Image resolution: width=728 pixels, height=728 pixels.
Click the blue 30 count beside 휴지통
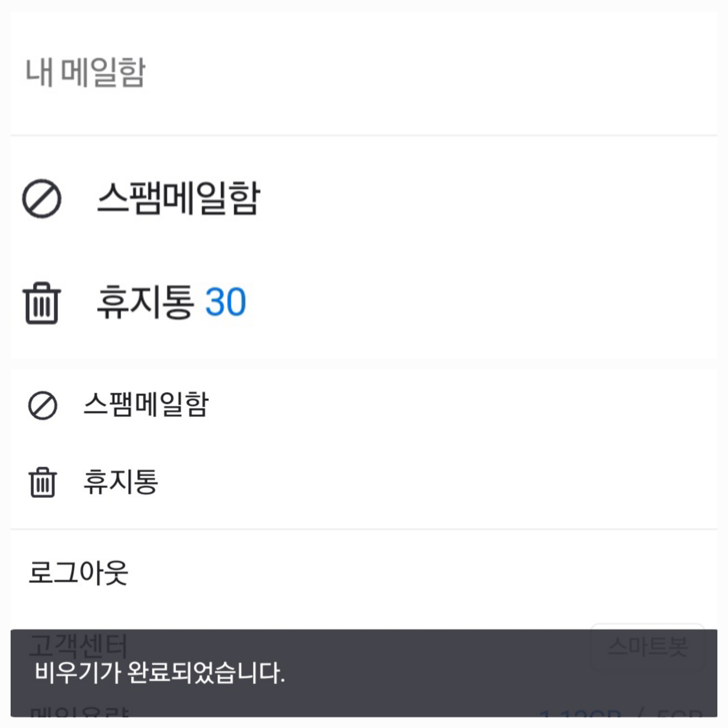[225, 302]
